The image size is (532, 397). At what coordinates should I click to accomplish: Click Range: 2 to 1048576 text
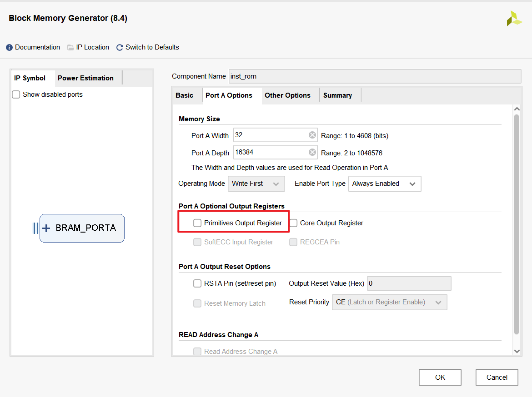click(351, 153)
